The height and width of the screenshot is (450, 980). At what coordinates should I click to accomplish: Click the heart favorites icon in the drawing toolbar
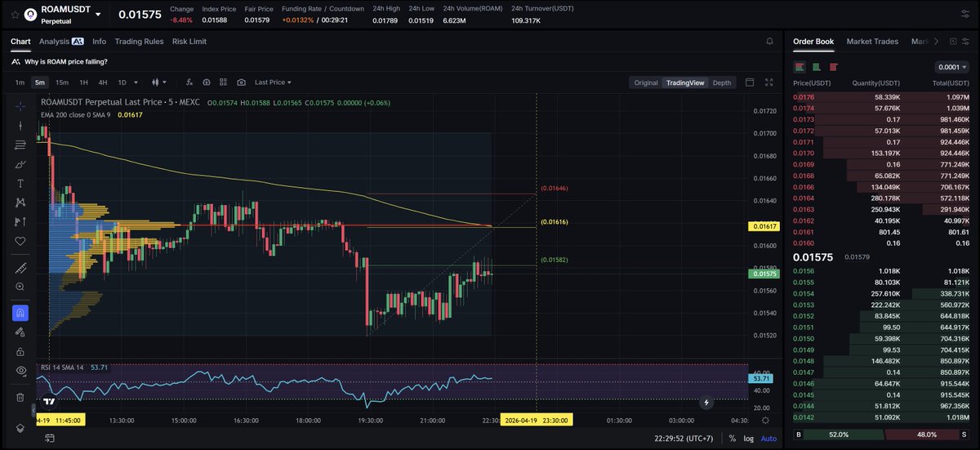tap(20, 241)
